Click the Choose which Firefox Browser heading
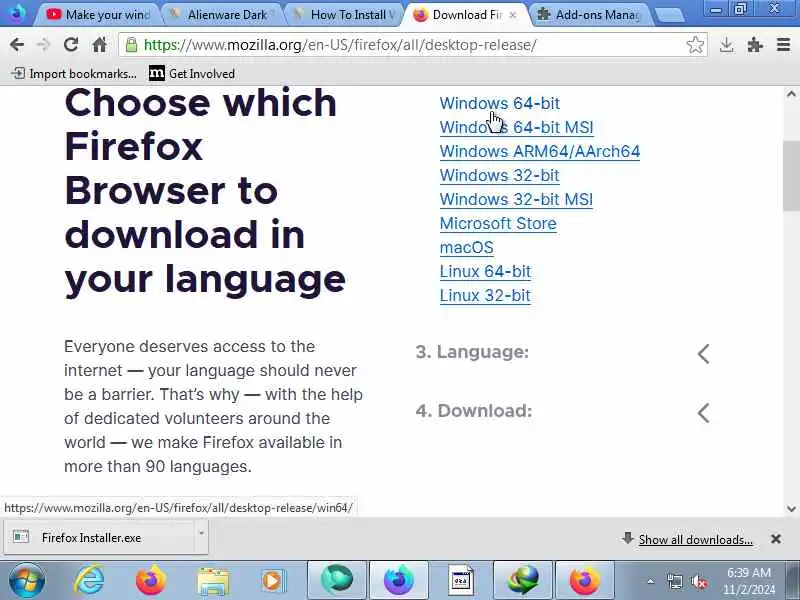Image resolution: width=800 pixels, height=600 pixels. pos(205,191)
